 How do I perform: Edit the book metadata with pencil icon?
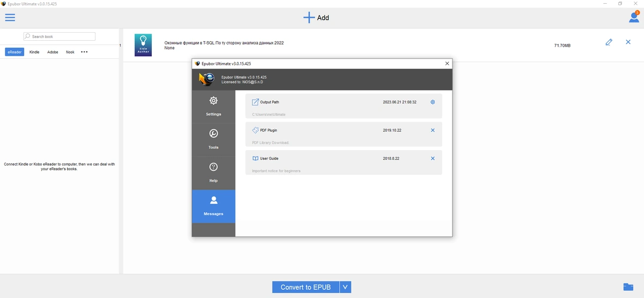tap(609, 42)
